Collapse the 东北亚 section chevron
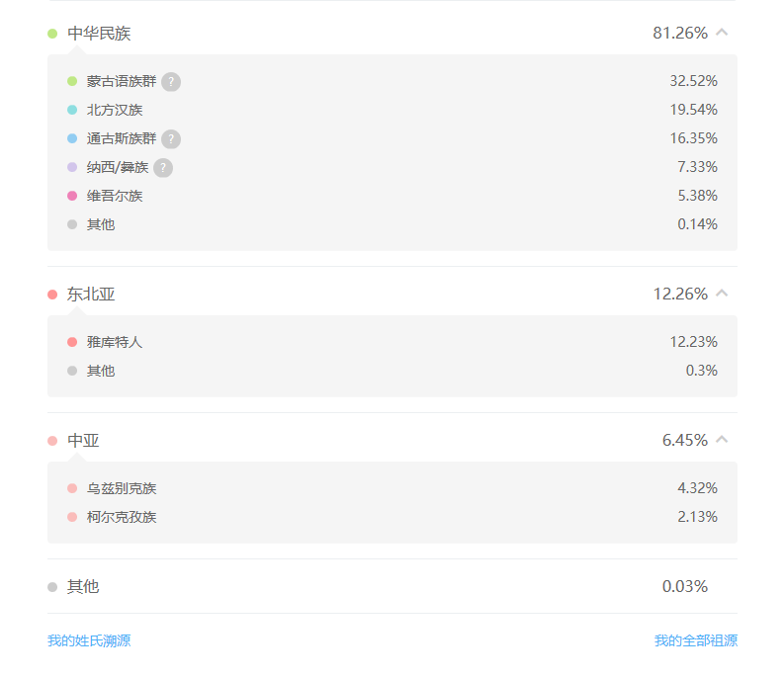 click(722, 294)
